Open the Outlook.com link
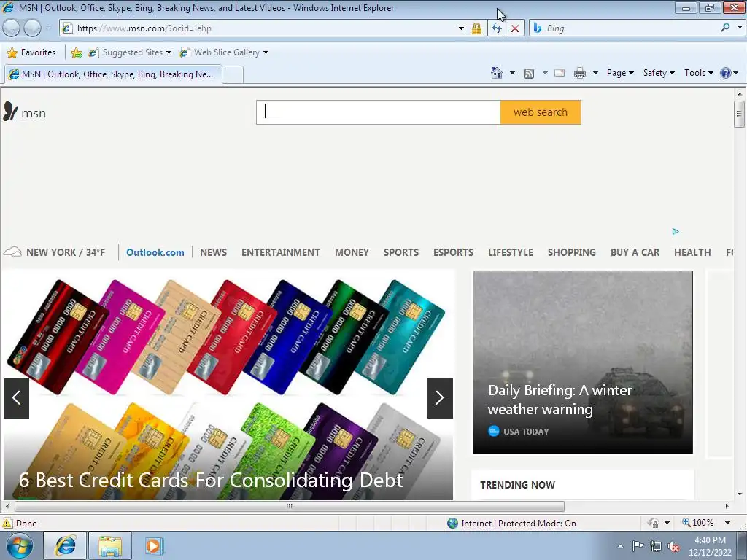The width and height of the screenshot is (747, 560). click(155, 252)
